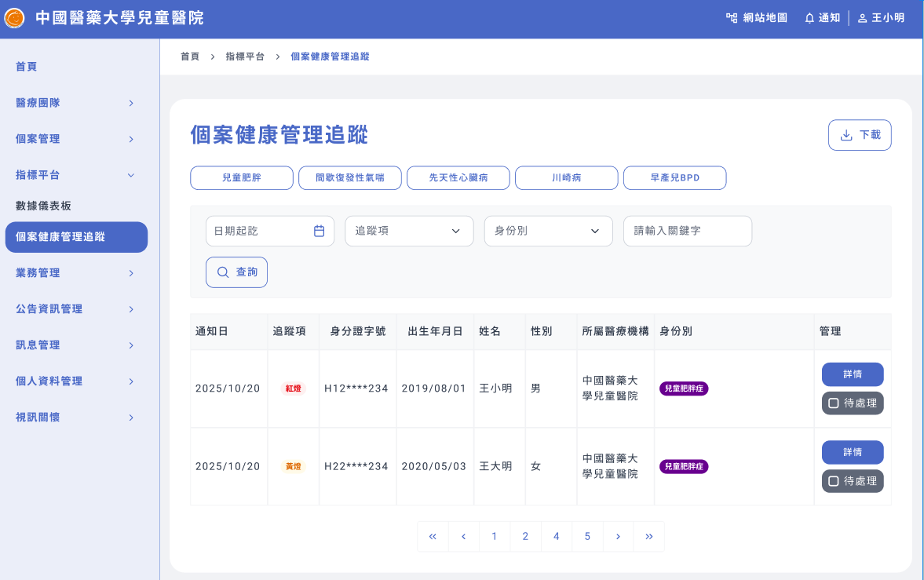Click 指標平台 in the breadcrumb
This screenshot has width=924, height=580.
(x=245, y=57)
